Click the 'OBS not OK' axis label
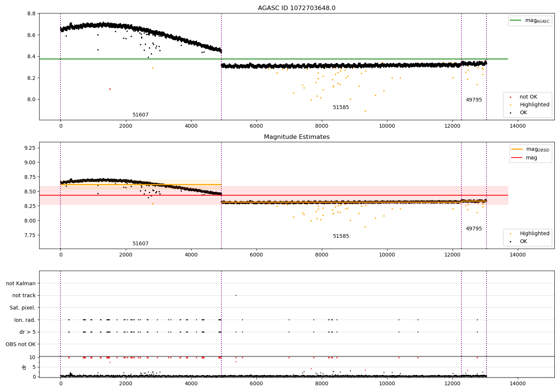The height and width of the screenshot is (392, 560). pyautogui.click(x=21, y=344)
